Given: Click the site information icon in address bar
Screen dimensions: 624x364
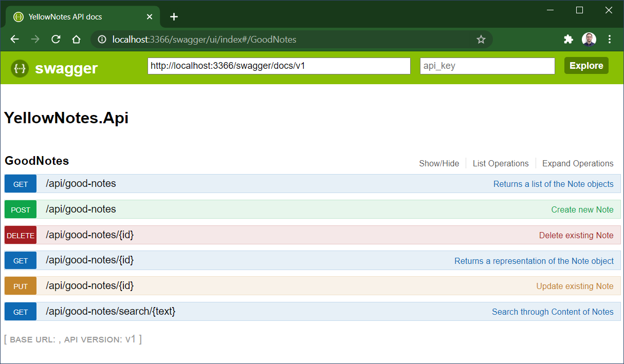Looking at the screenshot, I should 102,40.
